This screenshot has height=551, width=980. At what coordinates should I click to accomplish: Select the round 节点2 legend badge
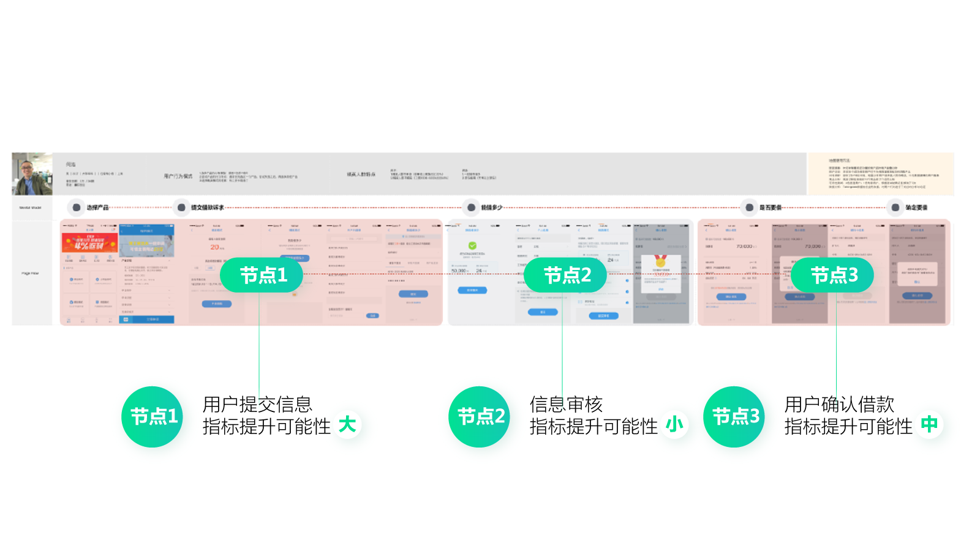coord(480,417)
